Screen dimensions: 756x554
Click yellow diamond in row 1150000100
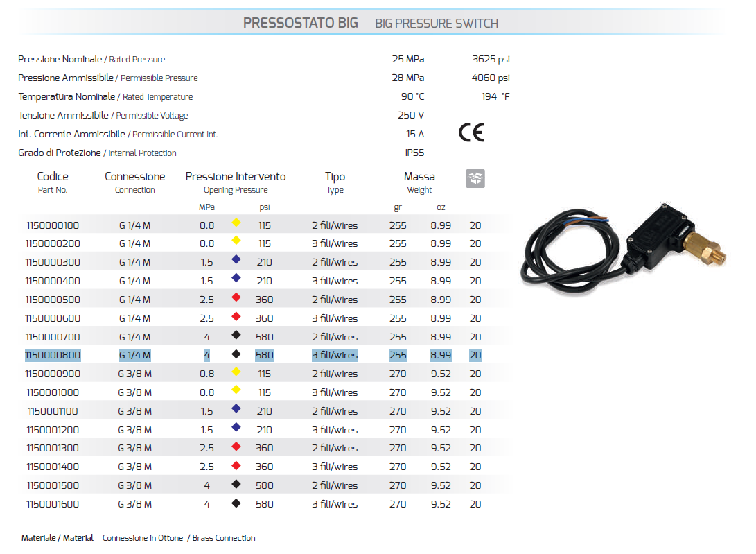coord(236,223)
